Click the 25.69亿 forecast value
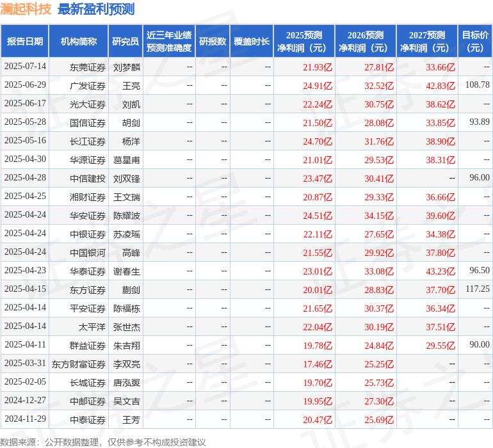 point(379,420)
